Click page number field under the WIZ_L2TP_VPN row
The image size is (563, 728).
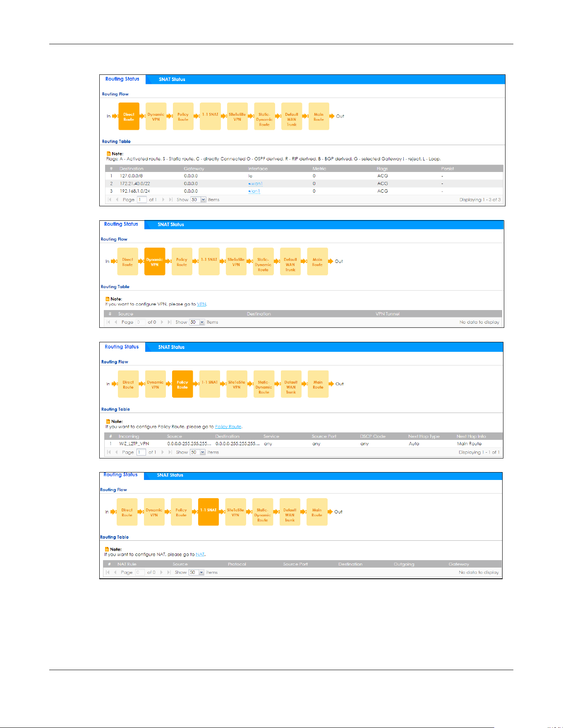tap(141, 453)
